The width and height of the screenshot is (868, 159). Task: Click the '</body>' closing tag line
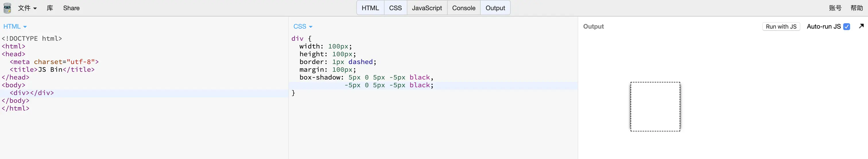[15, 101]
